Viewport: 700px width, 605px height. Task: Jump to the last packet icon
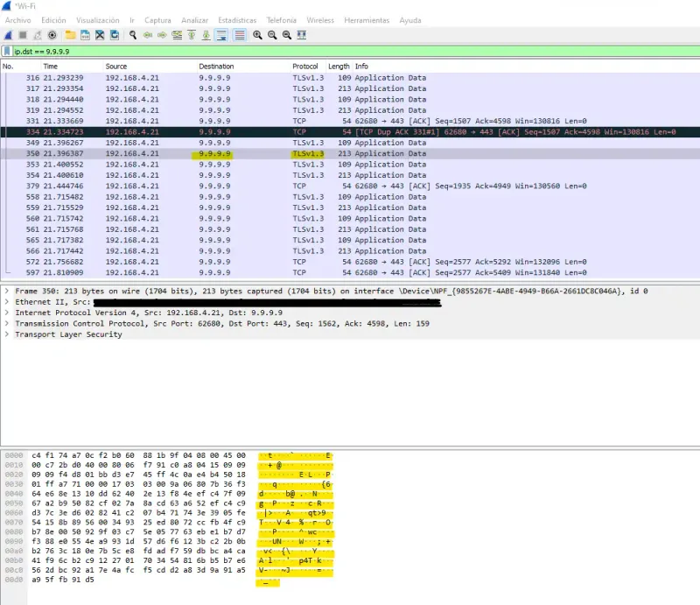tap(206, 35)
